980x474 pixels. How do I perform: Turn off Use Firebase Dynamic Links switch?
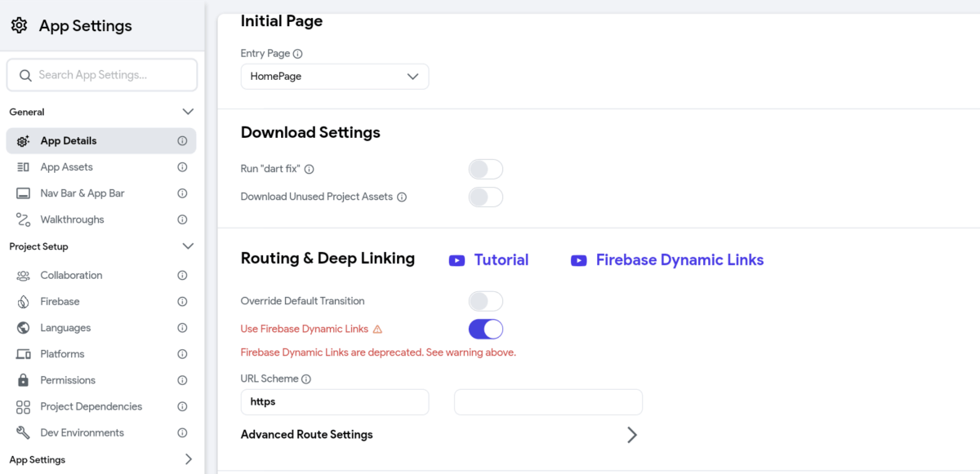click(486, 330)
